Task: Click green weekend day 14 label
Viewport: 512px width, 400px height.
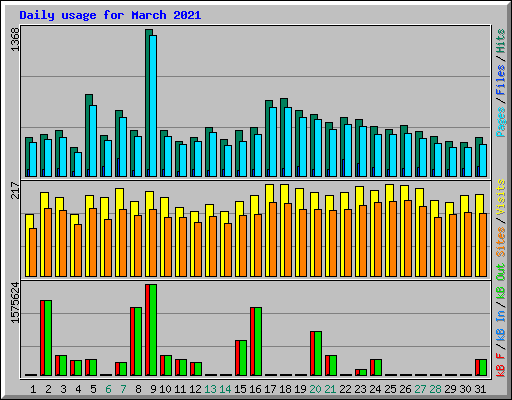Action: tap(225, 389)
